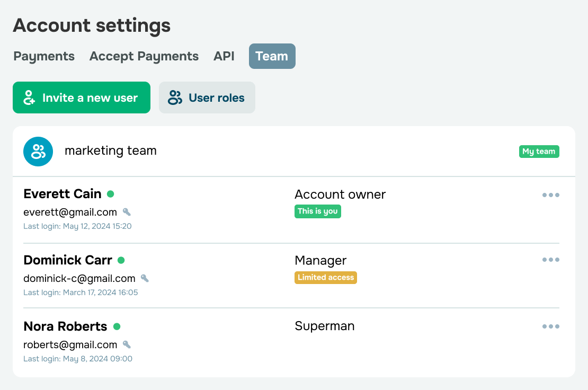Screen dimensions: 588x390
Task: Open the three-dot menu for Dominick Carr
Action: click(550, 260)
